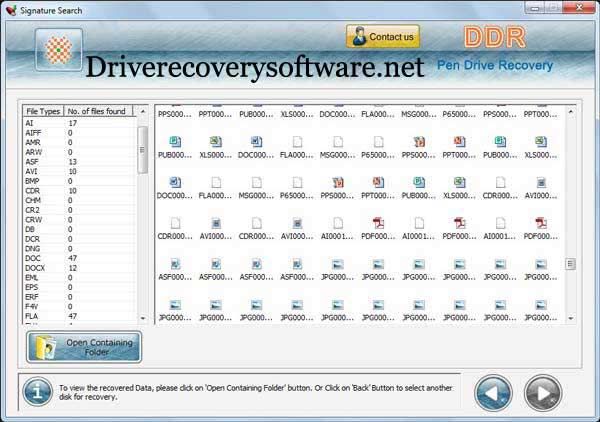This screenshot has height=422, width=600.
Task: Select the CRW file type row
Action: (x=79, y=220)
